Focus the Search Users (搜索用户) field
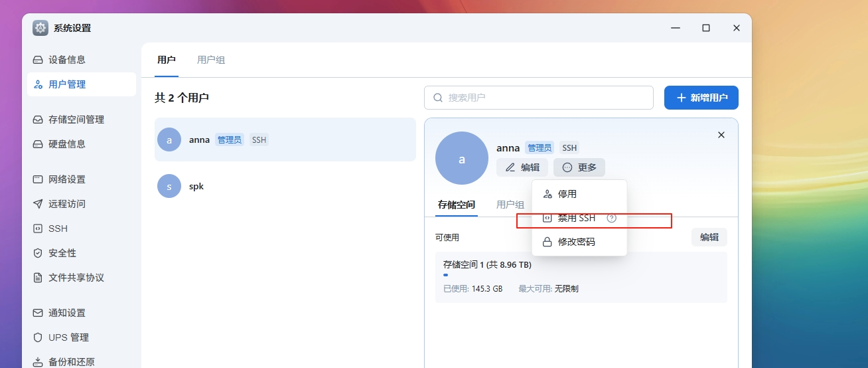This screenshot has height=368, width=868. 539,98
